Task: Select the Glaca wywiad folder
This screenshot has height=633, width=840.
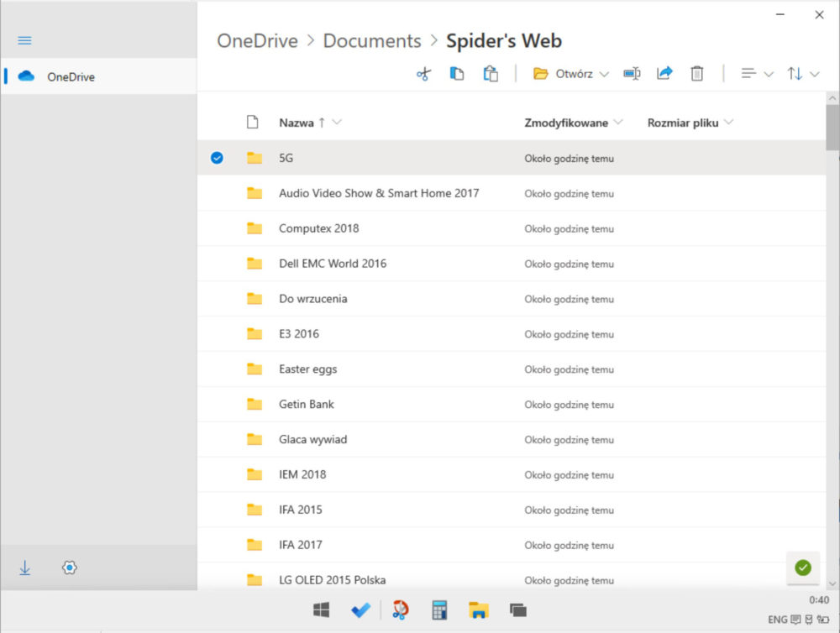Action: pyautogui.click(x=312, y=440)
